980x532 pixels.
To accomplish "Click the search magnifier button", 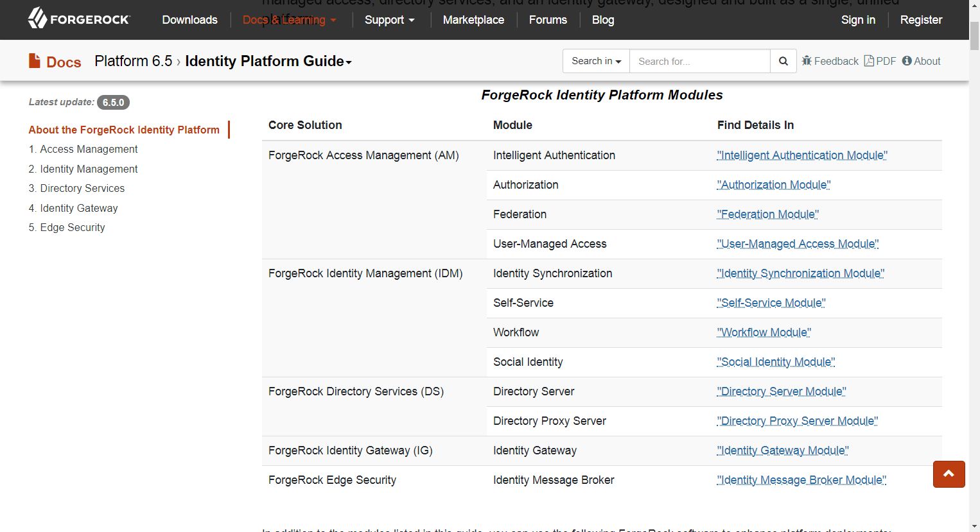I will [x=783, y=61].
